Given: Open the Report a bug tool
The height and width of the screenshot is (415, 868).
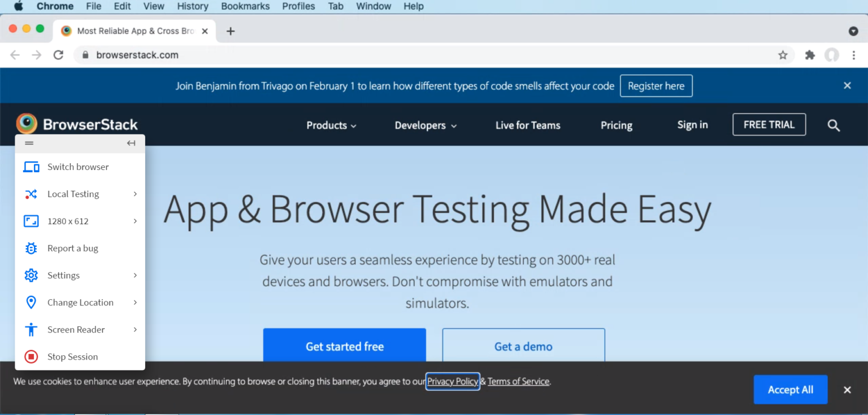Looking at the screenshot, I should tap(72, 248).
